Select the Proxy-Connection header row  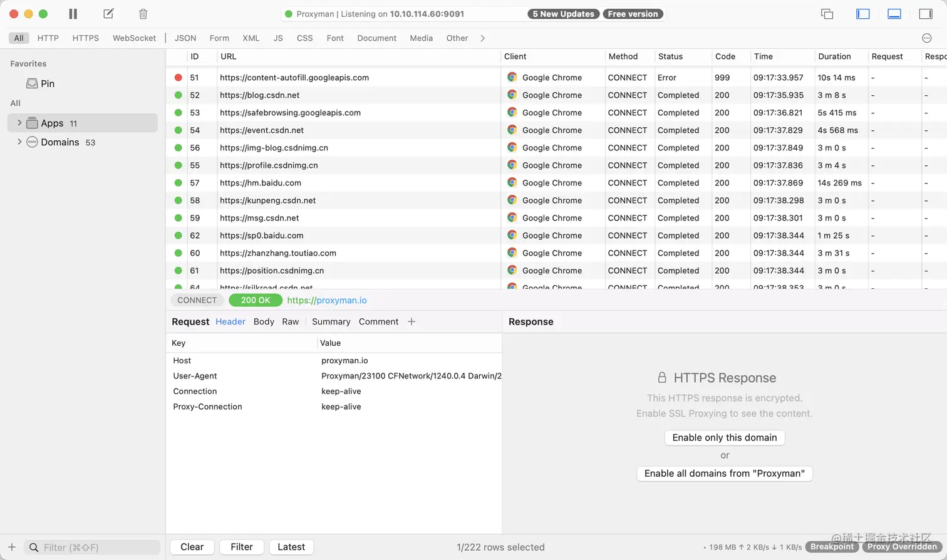334,407
